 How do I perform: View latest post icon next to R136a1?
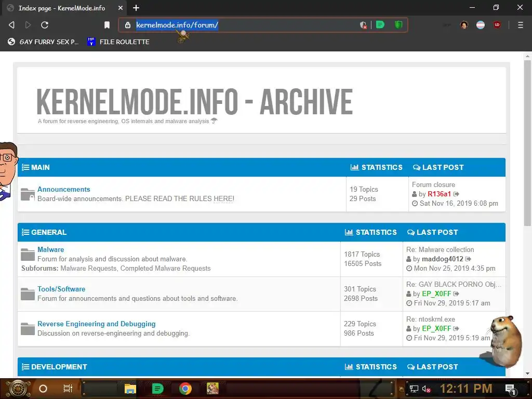tap(456, 194)
